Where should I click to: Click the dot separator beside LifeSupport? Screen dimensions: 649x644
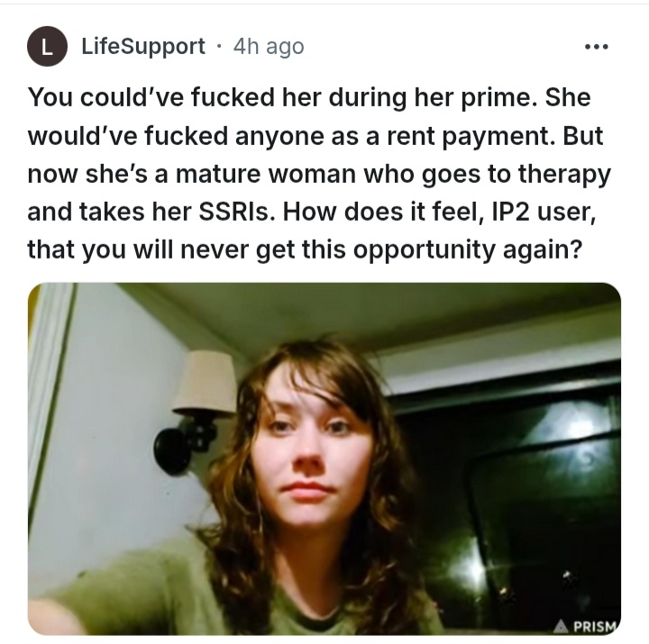coord(219,46)
